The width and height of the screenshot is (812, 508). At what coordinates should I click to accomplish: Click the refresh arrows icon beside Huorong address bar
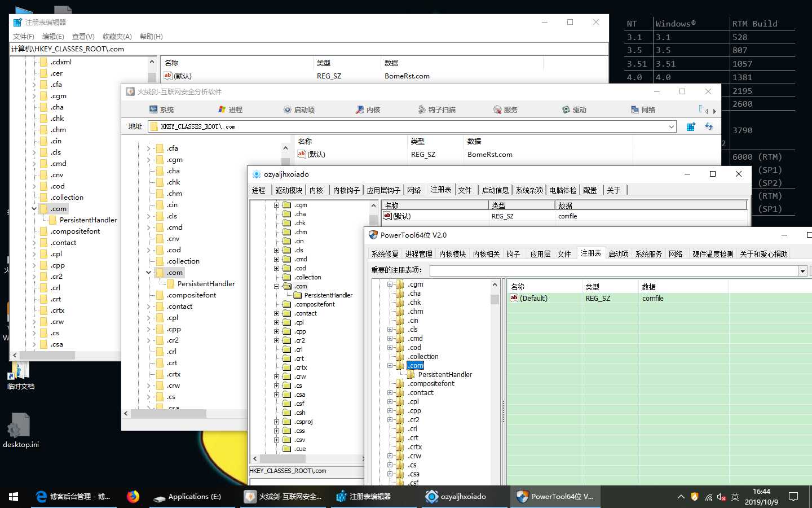709,126
